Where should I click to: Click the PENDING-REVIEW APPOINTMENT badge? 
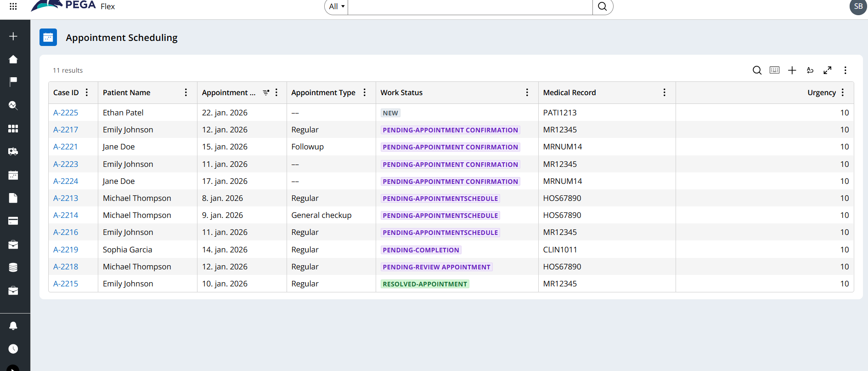pyautogui.click(x=436, y=267)
